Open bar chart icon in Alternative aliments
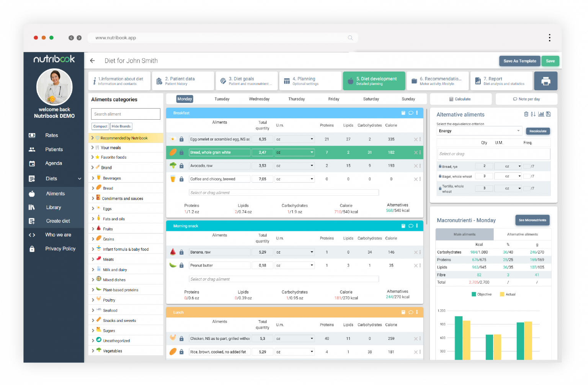Image resolution: width=588 pixels, height=385 pixels. pyautogui.click(x=541, y=114)
